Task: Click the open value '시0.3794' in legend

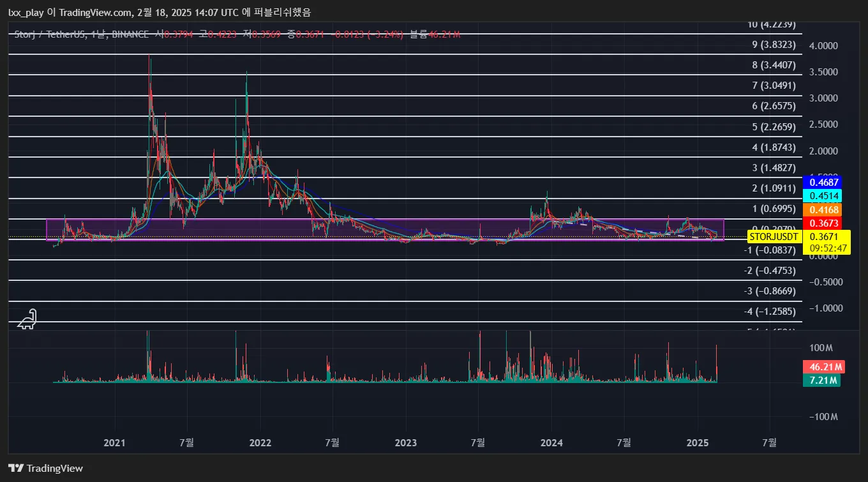Action: [x=175, y=34]
